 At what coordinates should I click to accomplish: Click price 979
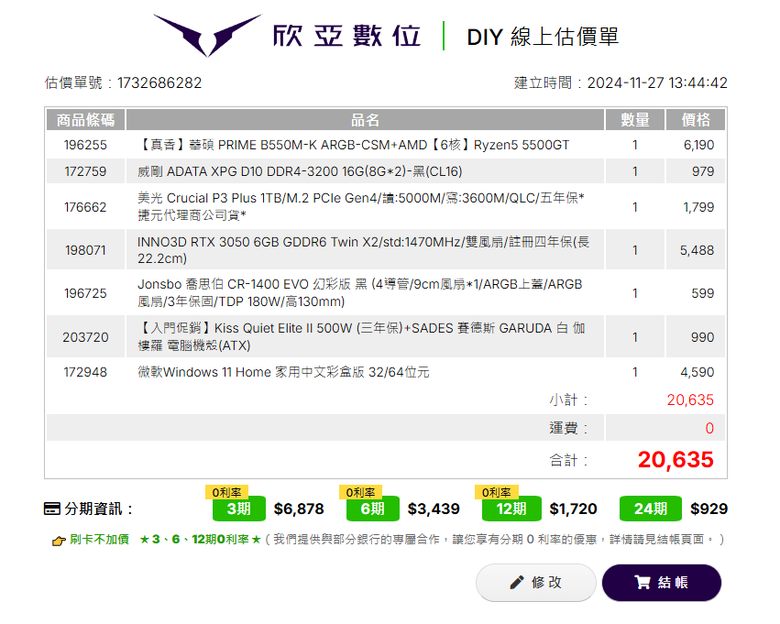[703, 171]
